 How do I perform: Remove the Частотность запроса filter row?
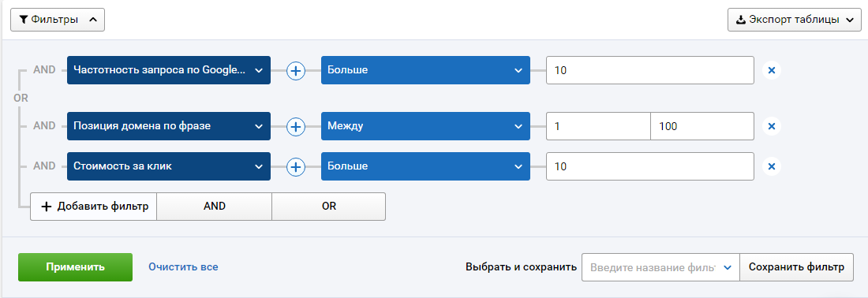point(772,70)
